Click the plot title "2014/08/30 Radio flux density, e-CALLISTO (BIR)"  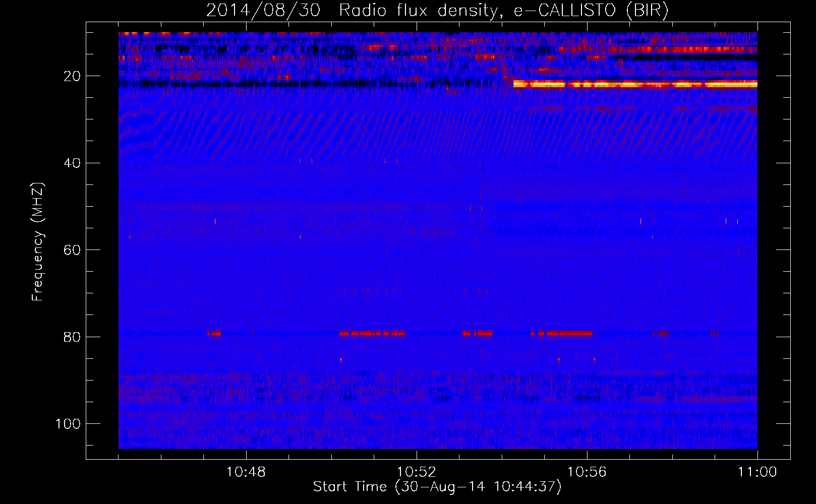pyautogui.click(x=437, y=10)
